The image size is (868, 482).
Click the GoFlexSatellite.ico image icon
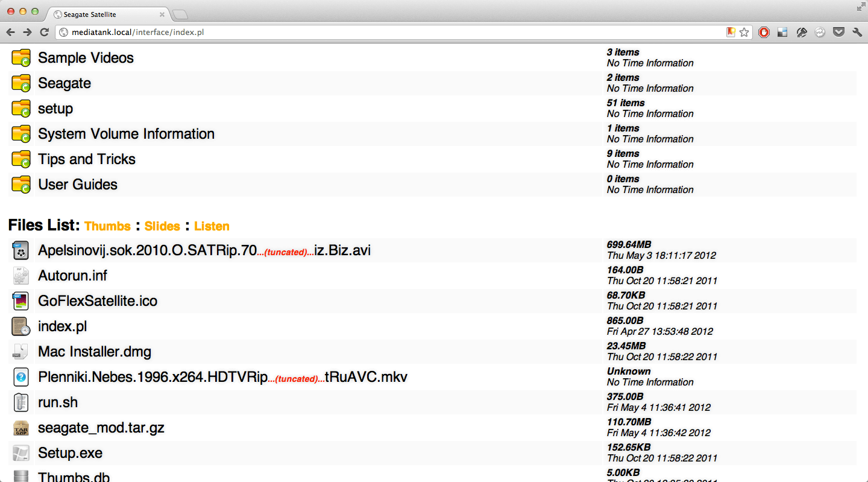coord(21,301)
